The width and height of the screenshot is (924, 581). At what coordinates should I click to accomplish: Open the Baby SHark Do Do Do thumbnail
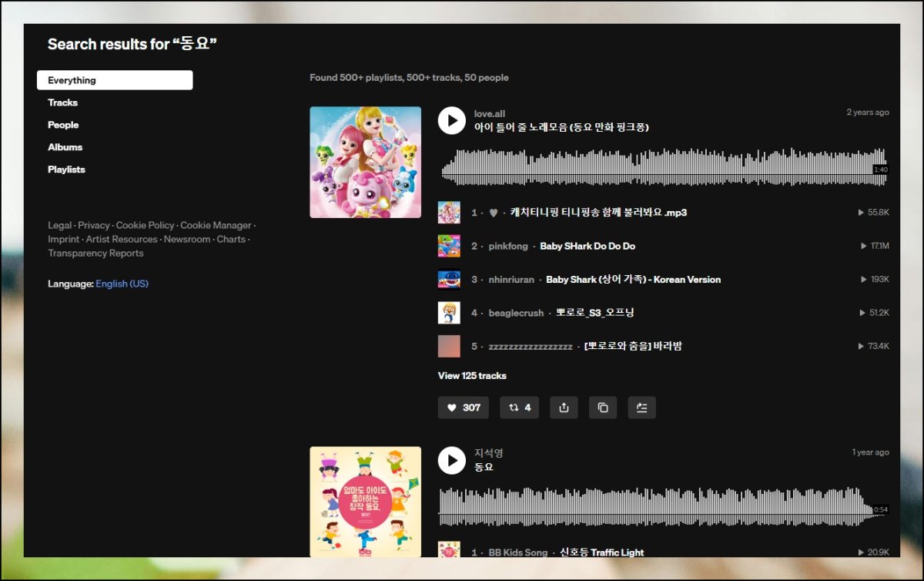[449, 246]
